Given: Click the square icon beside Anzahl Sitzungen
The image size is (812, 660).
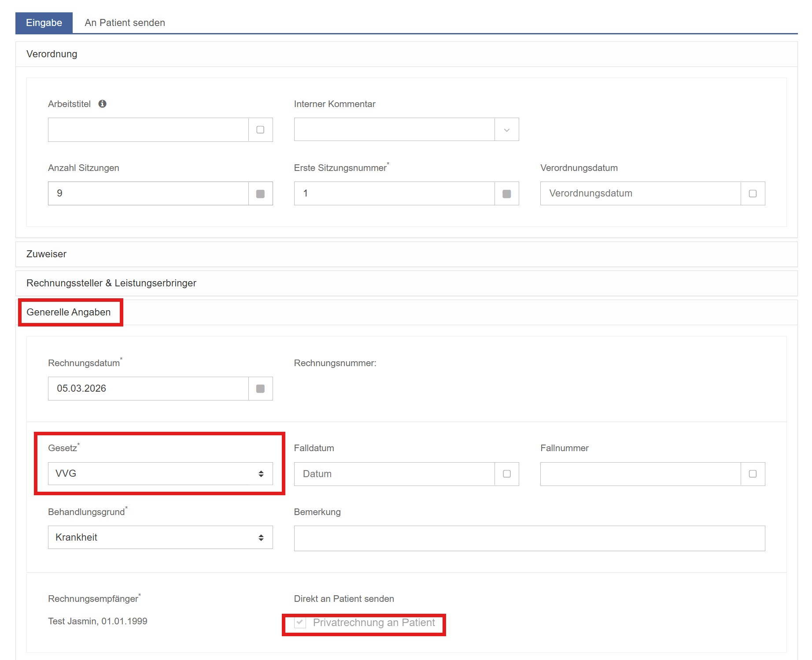Looking at the screenshot, I should point(260,194).
